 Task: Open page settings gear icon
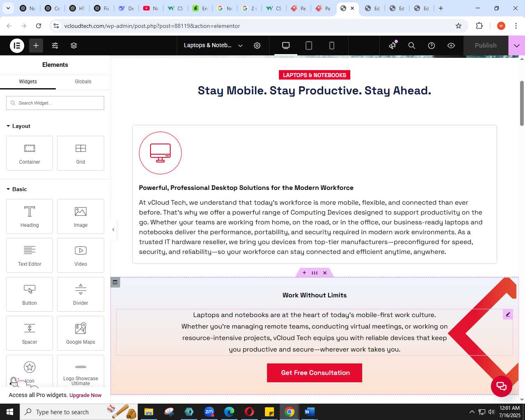point(257,46)
